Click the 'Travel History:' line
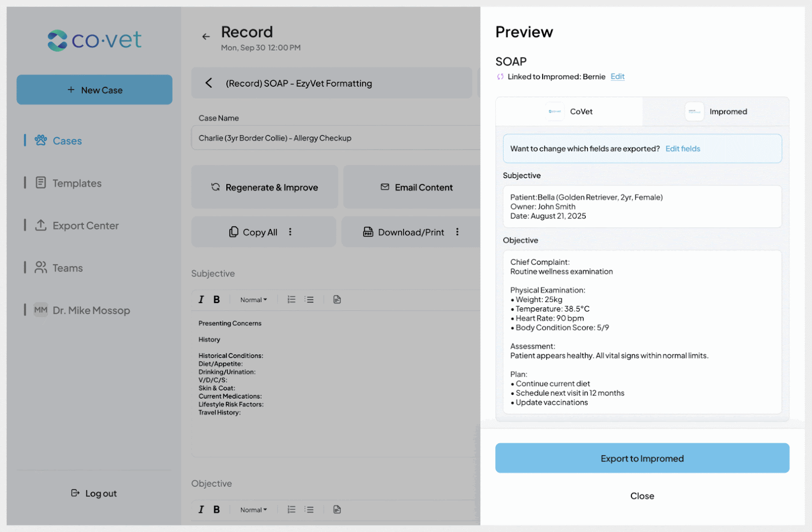The width and height of the screenshot is (812, 532). point(219,413)
